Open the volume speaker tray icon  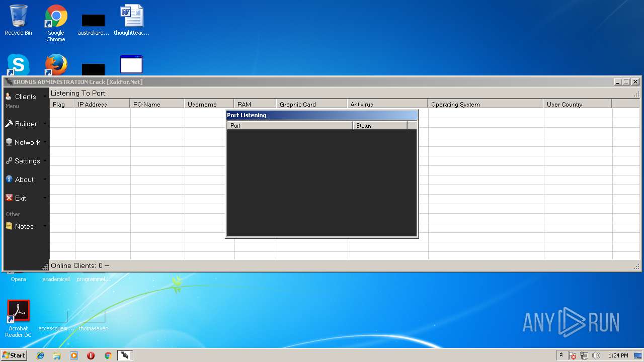coord(596,355)
